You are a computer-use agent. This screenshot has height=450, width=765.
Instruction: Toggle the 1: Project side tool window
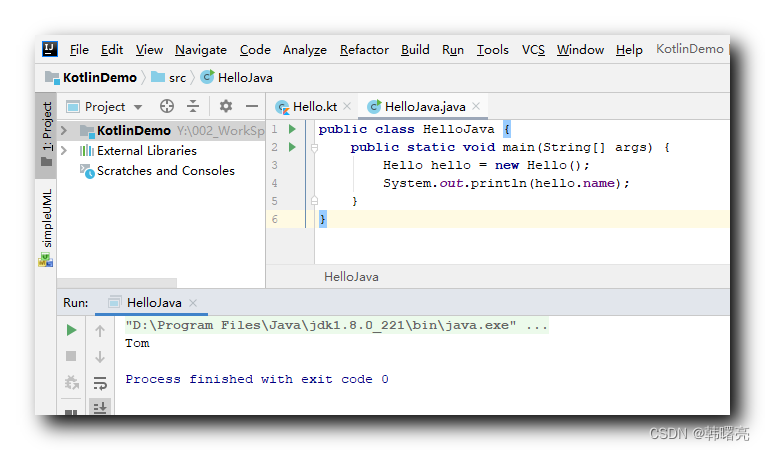46,134
